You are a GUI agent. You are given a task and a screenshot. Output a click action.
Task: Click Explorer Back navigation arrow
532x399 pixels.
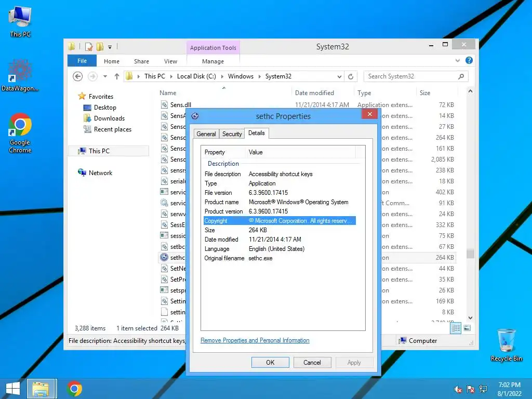point(78,77)
